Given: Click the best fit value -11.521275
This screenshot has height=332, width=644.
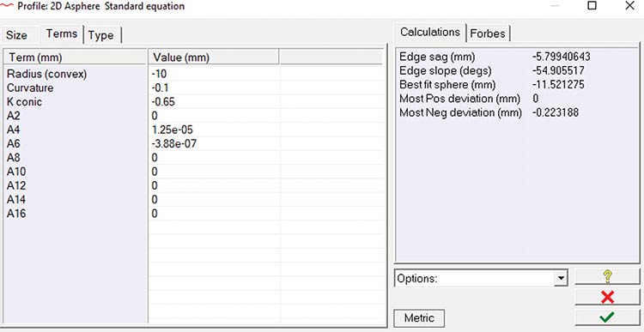Looking at the screenshot, I should point(558,85).
